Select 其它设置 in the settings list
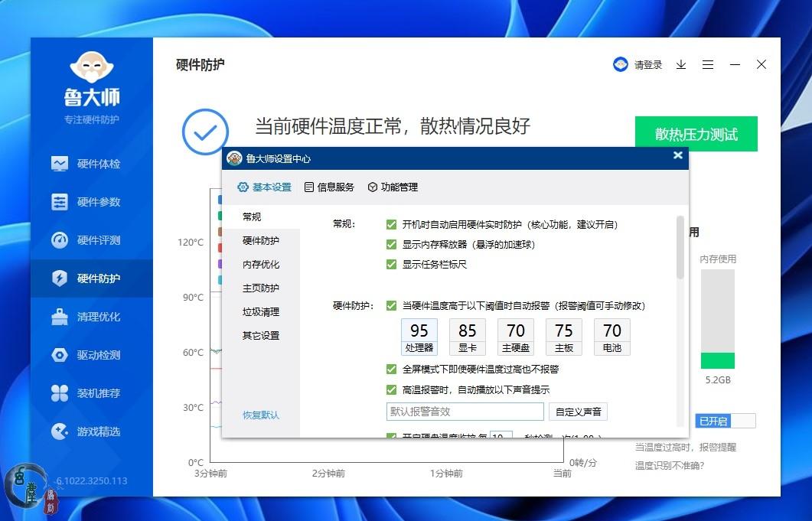 (260, 336)
